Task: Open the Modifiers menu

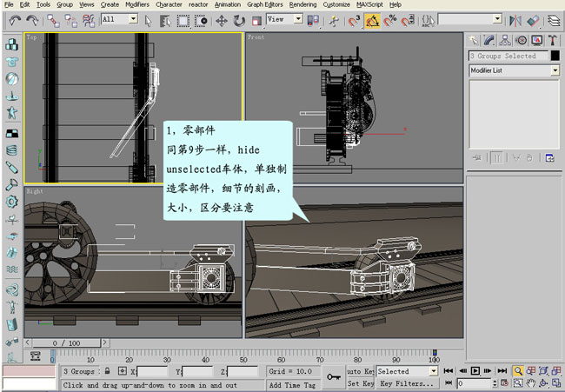Action: click(x=136, y=4)
